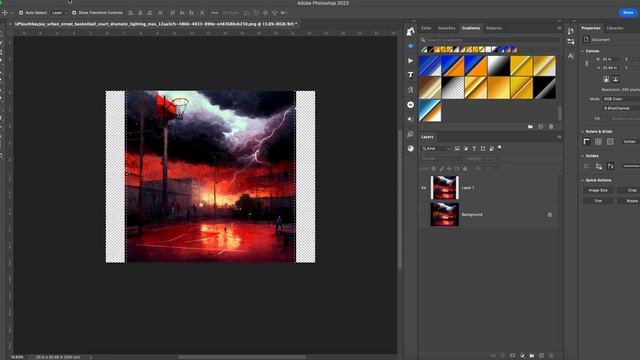Click the Background layer lock icon
The height and width of the screenshot is (360, 640).
tap(549, 214)
